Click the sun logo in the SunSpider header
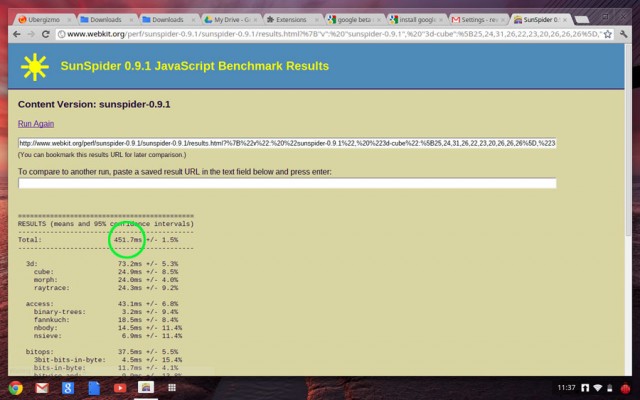This screenshot has width=640, height=400. pyautogui.click(x=35, y=66)
